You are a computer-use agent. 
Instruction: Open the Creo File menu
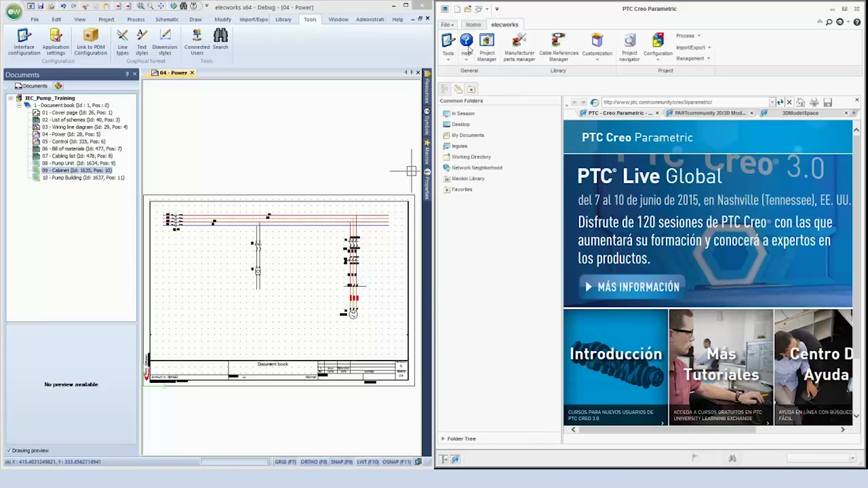click(x=448, y=24)
